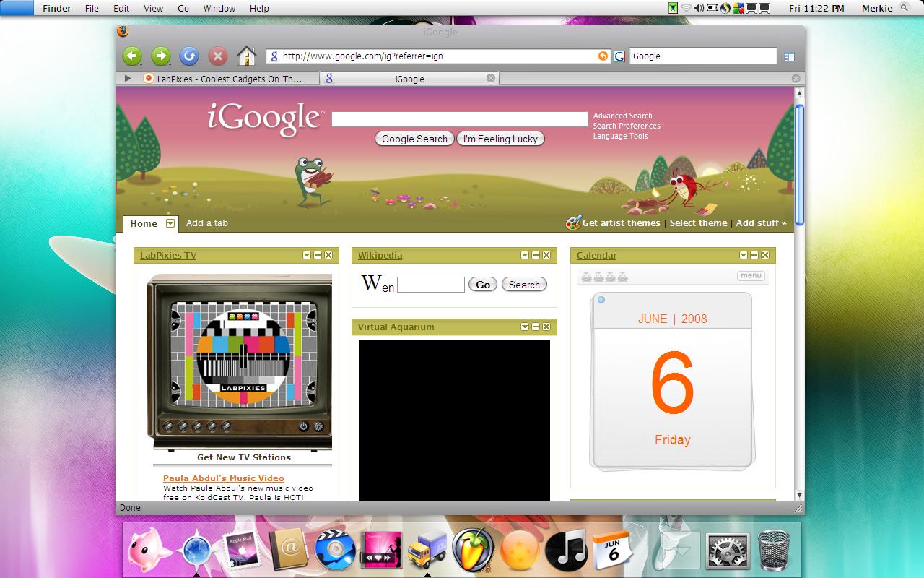Focus the Wikipedia article input field
The height and width of the screenshot is (578, 924).
point(431,285)
